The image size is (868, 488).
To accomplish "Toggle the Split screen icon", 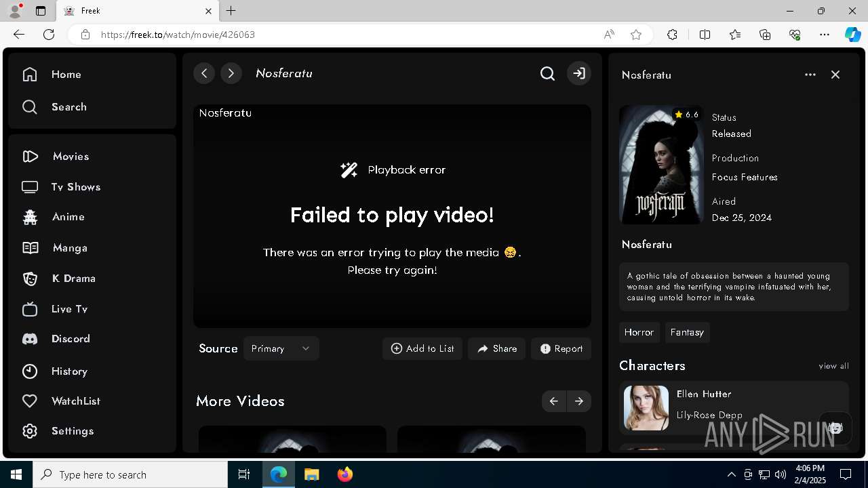I will coord(705,35).
